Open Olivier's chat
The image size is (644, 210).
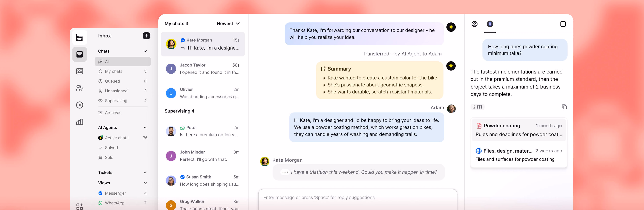pyautogui.click(x=203, y=93)
